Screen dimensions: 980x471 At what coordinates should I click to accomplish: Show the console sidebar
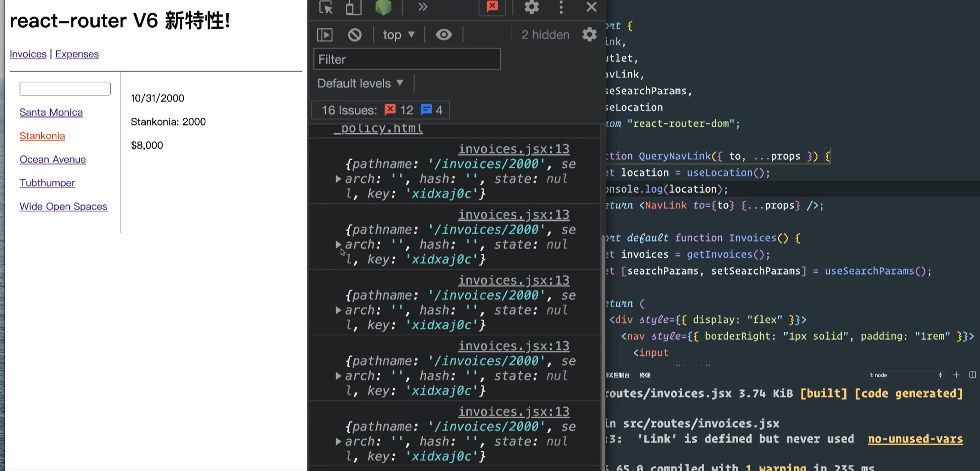click(325, 35)
